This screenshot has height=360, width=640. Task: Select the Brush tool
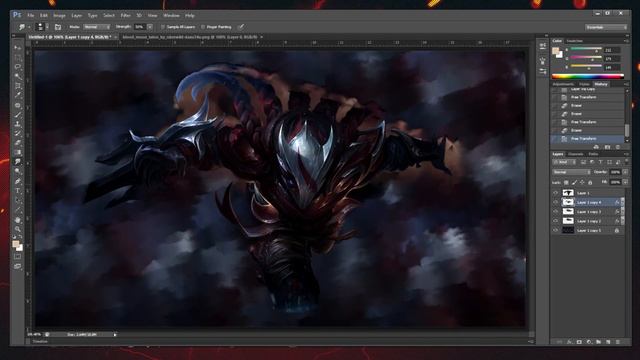[x=18, y=114]
